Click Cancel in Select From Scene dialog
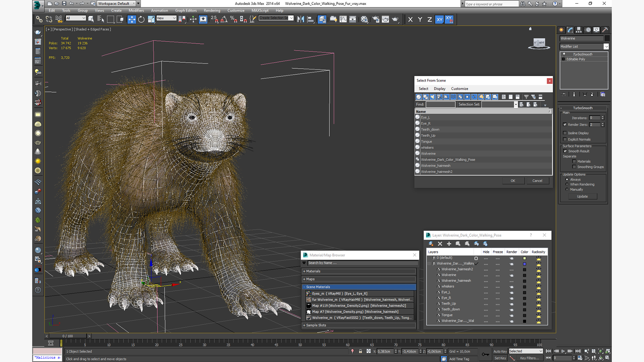Screen dimensions: 644x362 [537, 181]
